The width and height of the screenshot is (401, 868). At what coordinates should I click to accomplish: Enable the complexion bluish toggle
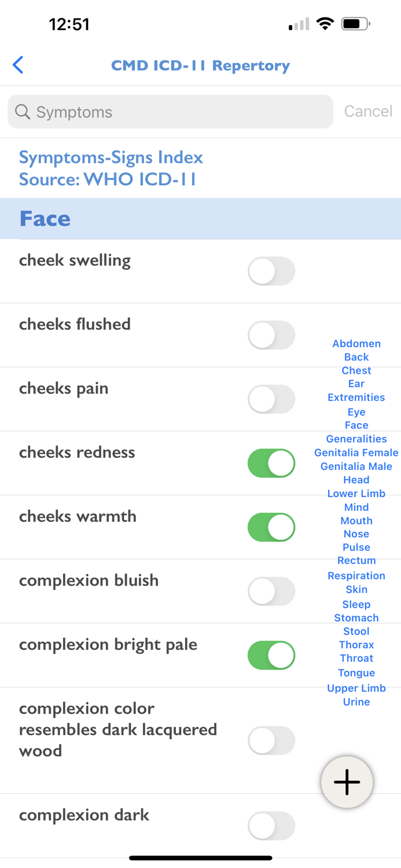coord(271,591)
